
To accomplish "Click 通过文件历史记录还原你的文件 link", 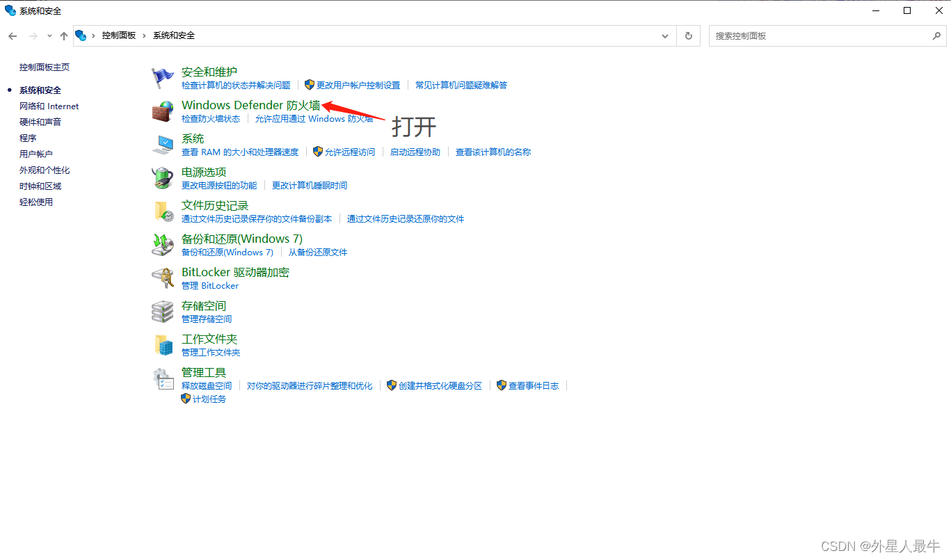I will pos(406,219).
